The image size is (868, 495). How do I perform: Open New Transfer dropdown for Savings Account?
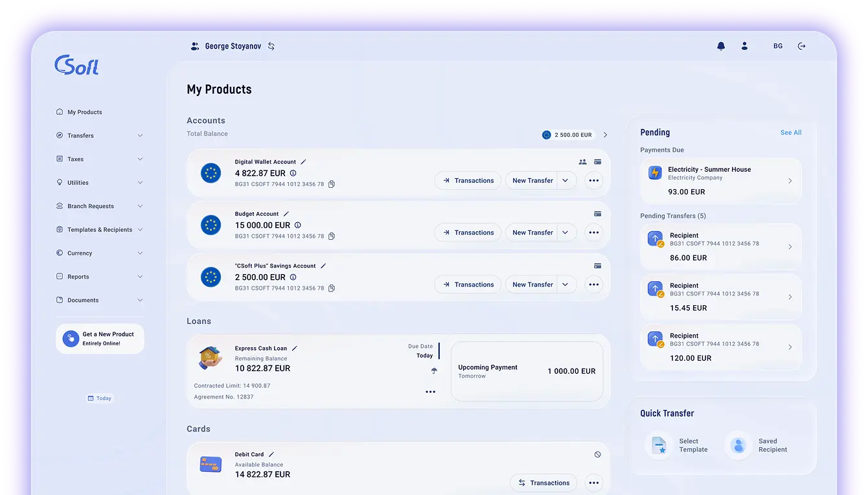[565, 284]
